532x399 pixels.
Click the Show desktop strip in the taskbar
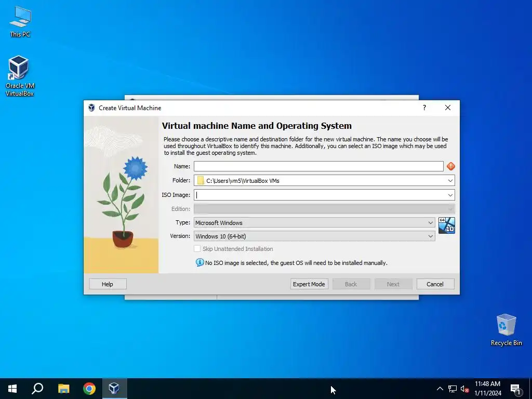530,389
